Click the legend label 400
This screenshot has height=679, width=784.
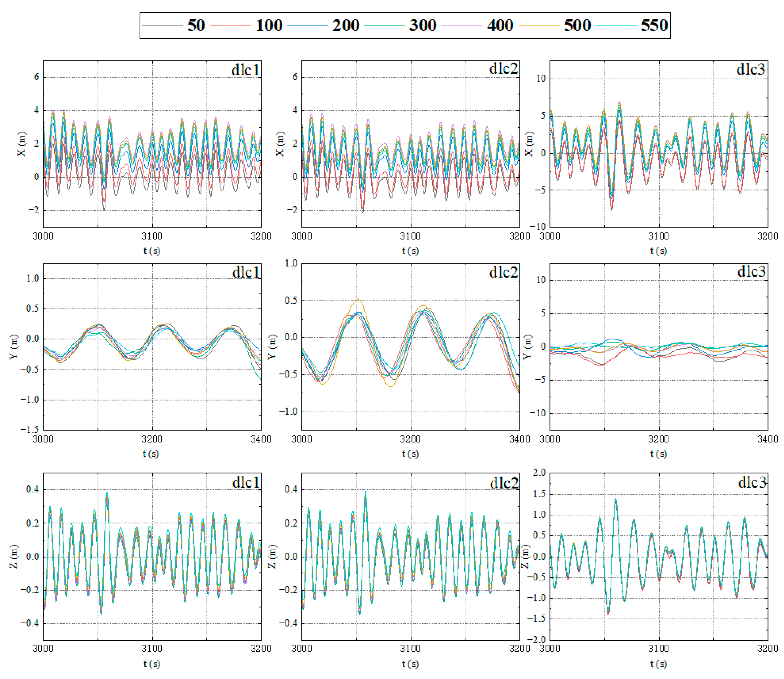(x=500, y=25)
